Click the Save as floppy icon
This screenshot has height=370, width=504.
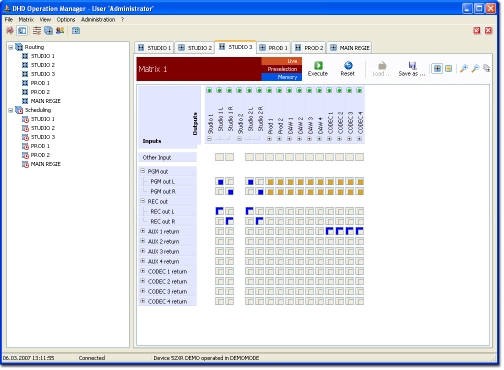[413, 65]
